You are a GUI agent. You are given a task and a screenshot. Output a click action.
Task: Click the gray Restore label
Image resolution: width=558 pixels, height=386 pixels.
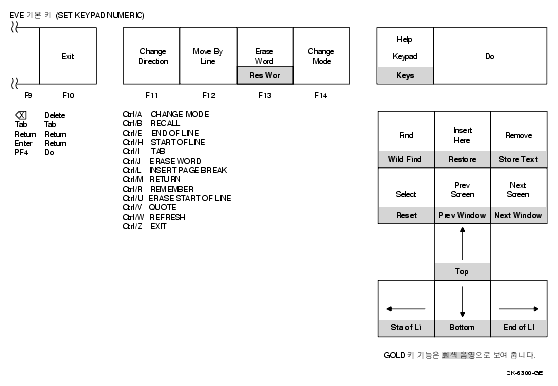tap(462, 159)
